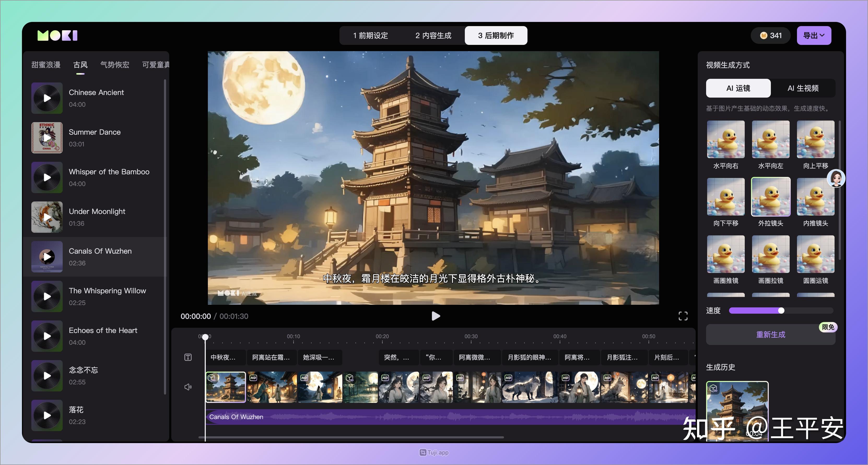The width and height of the screenshot is (868, 465).
Task: Click the text track icon in the timeline
Action: pyautogui.click(x=188, y=357)
